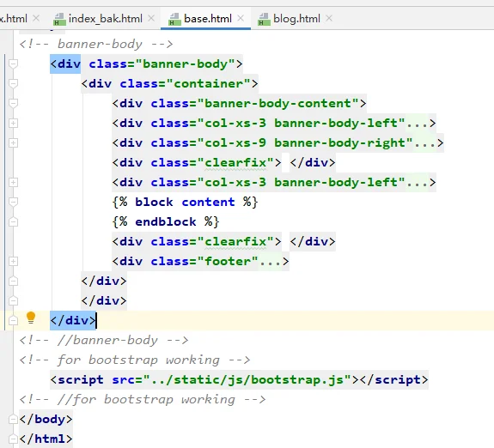Expand first col-xs-3 banner-body-left fold

[13, 123]
